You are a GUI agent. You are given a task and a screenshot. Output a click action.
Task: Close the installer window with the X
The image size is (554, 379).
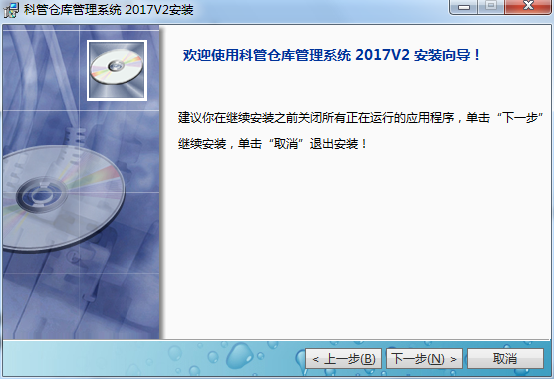coord(529,7)
